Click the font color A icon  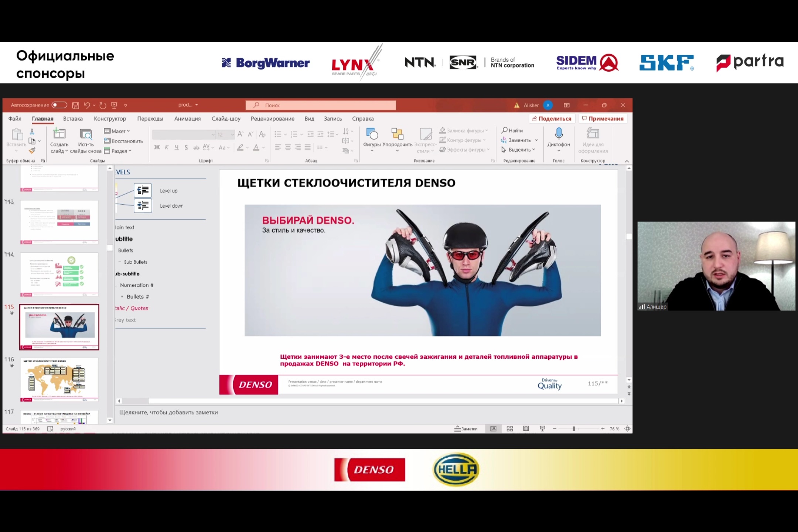256,147
